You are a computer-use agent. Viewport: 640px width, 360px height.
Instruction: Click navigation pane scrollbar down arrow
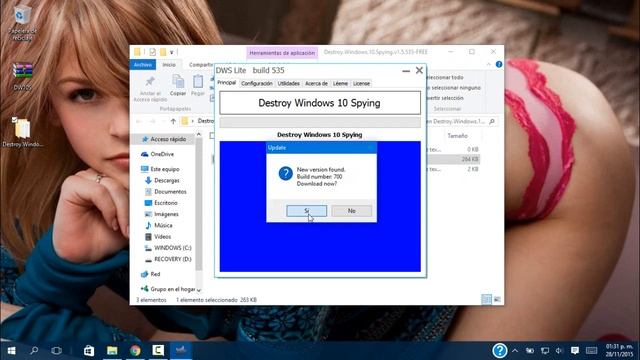click(x=199, y=290)
